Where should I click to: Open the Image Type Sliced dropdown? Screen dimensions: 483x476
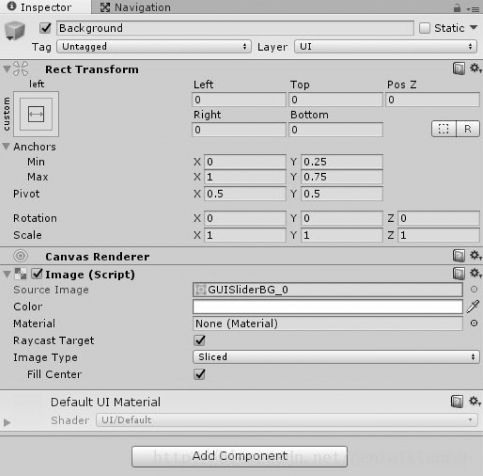pos(336,357)
